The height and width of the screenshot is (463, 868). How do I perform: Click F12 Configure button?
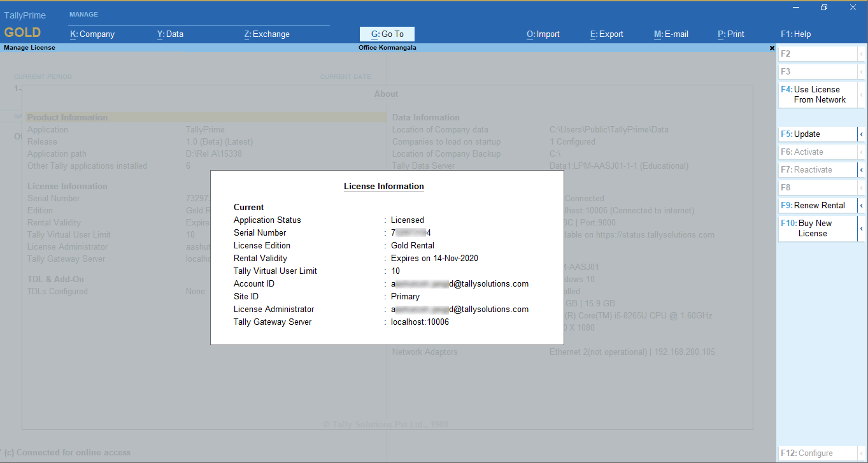818,453
